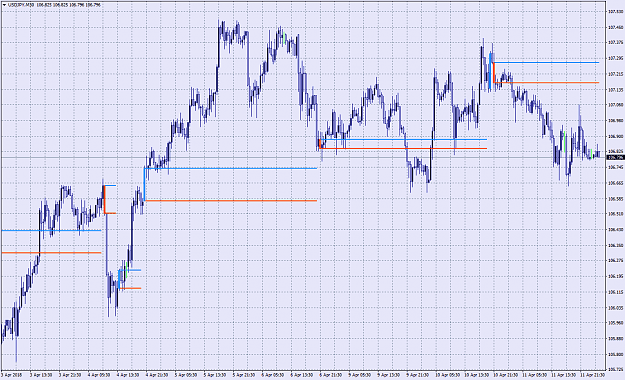
Task: Click the 107.450 price scale label
Action: point(615,27)
